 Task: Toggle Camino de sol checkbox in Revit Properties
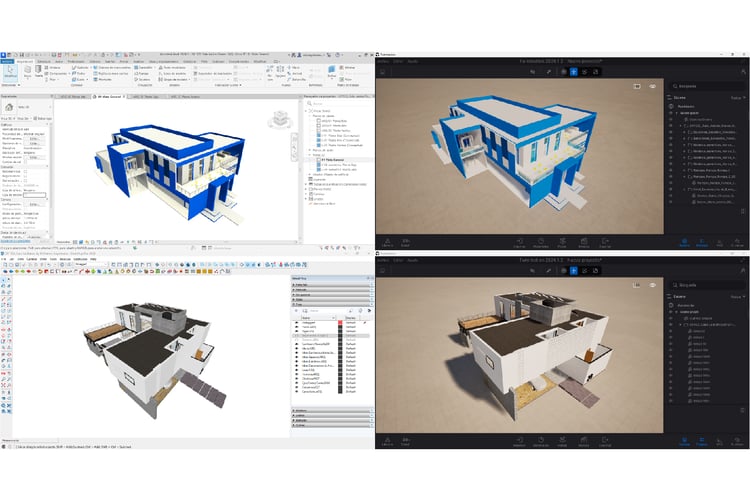pyautogui.click(x=25, y=162)
